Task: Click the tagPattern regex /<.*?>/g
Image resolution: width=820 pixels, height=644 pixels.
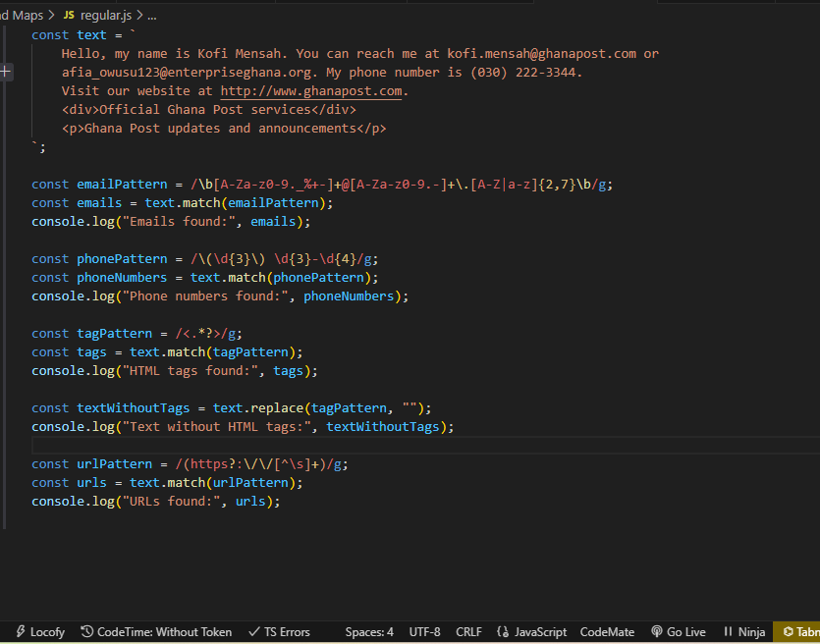Action: pyautogui.click(x=205, y=334)
